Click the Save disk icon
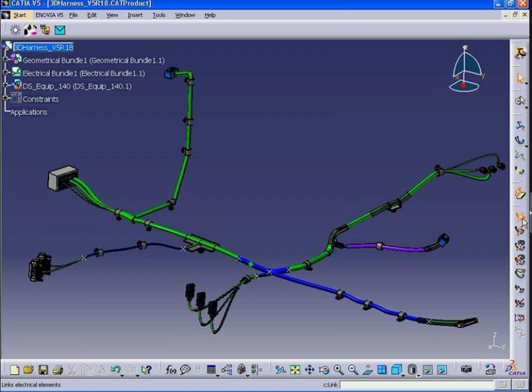Image resolution: width=532 pixels, height=392 pixels. pyautogui.click(x=43, y=370)
